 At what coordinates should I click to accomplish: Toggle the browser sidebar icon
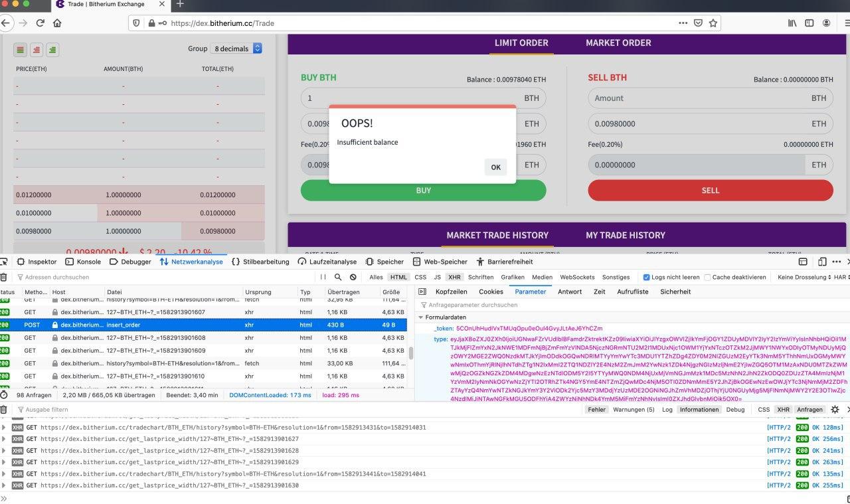click(809, 23)
